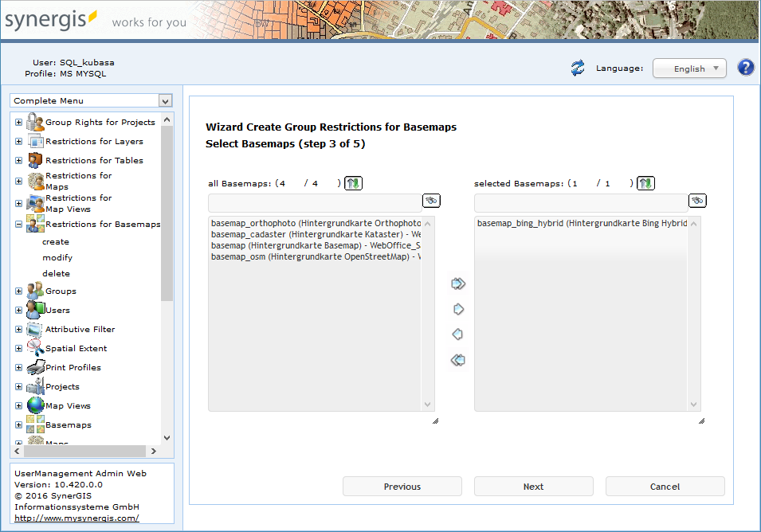The width and height of the screenshot is (761, 532).
Task: Open the English language dropdown
Action: (x=688, y=68)
